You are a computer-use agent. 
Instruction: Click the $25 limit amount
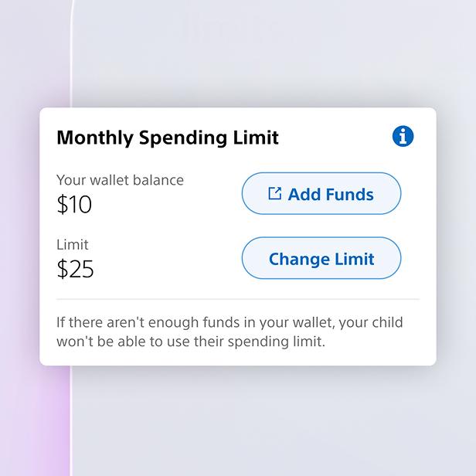[x=75, y=270]
